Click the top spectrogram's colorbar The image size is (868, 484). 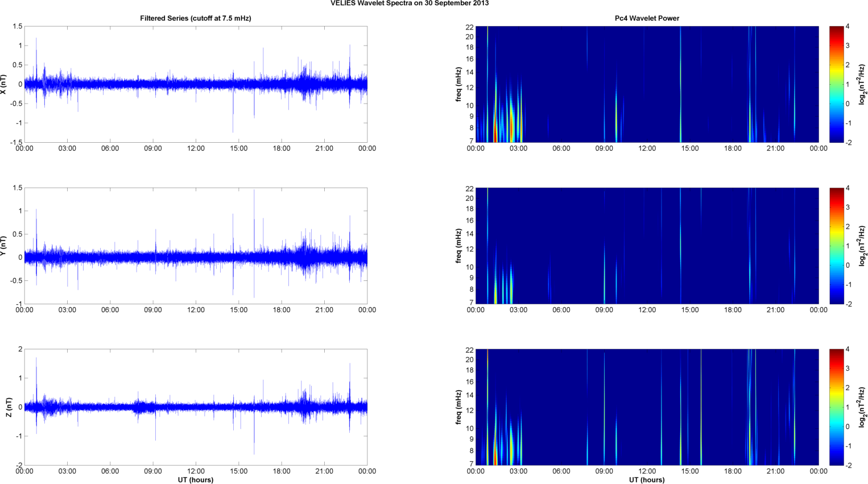pyautogui.click(x=836, y=84)
